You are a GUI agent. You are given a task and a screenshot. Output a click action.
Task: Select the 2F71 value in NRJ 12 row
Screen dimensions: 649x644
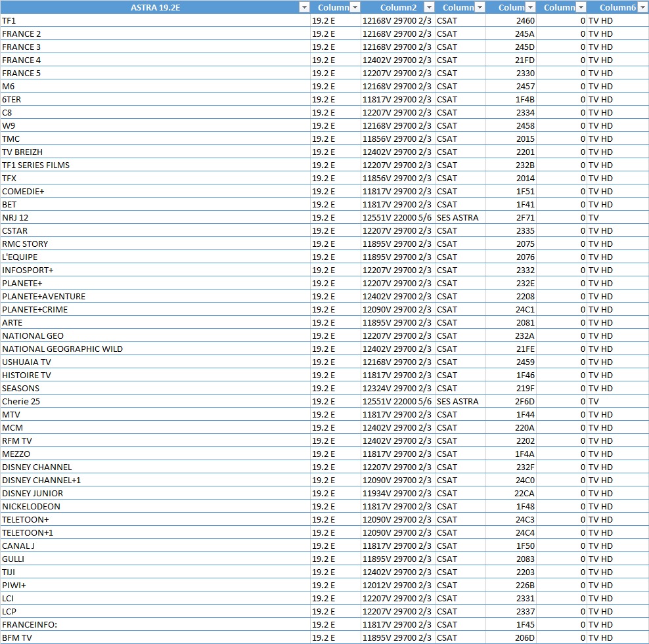[511, 217]
